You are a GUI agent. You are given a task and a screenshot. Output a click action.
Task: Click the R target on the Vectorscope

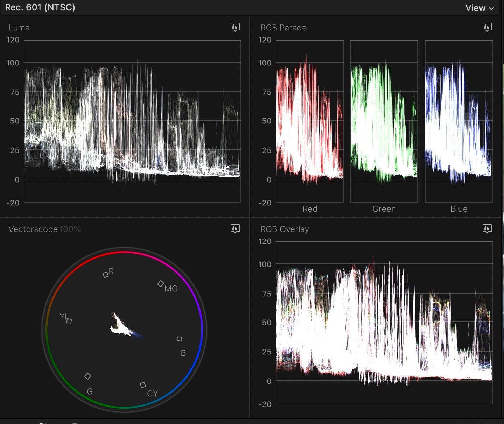[106, 274]
